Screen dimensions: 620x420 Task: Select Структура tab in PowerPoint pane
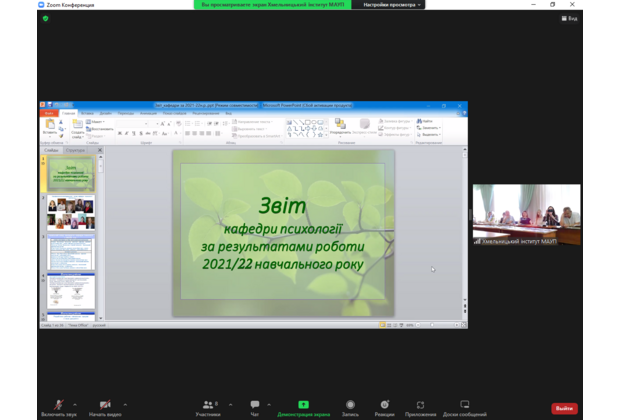pos(75,150)
